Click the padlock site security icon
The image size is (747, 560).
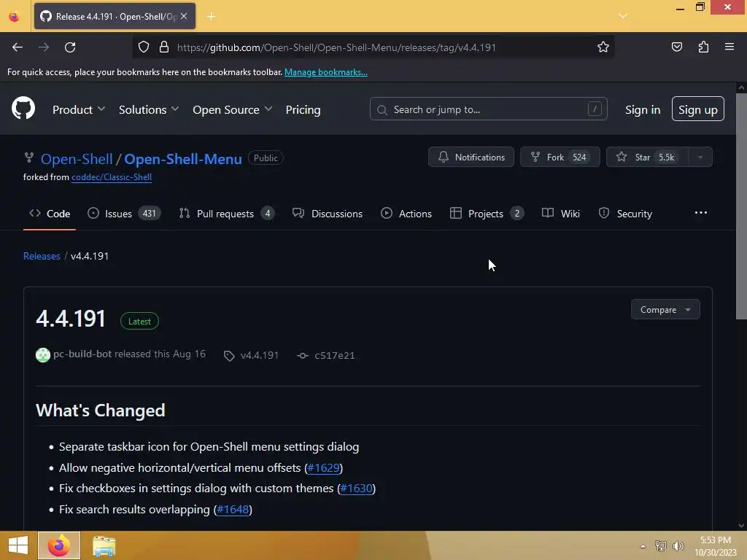coord(164,47)
